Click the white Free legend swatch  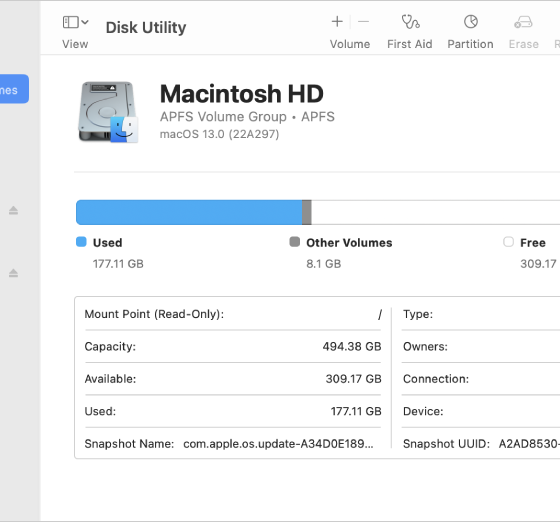508,242
